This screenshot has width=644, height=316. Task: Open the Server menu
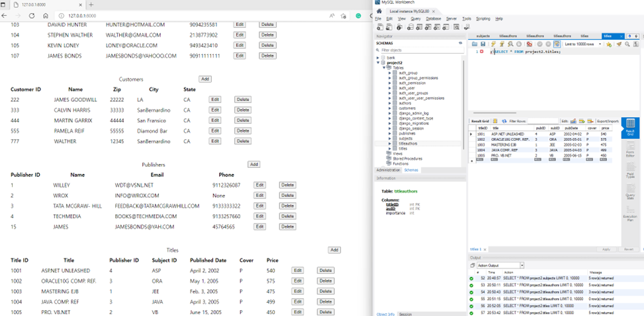pyautogui.click(x=451, y=19)
